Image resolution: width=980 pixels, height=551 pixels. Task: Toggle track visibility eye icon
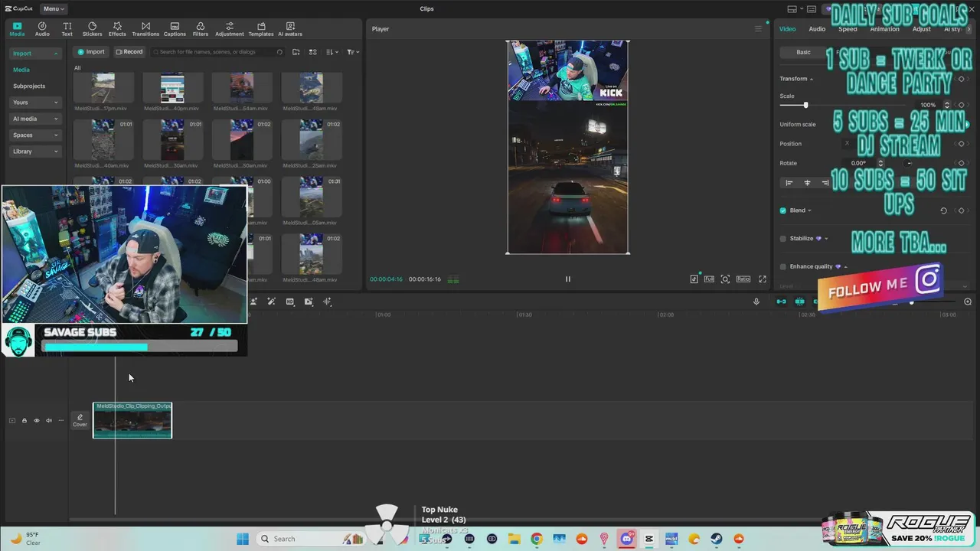tap(36, 420)
